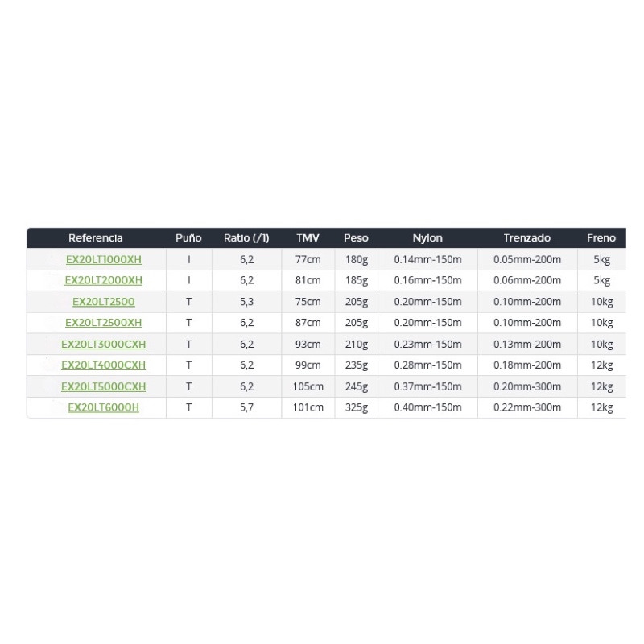Click the Ratio (/1) column header
This screenshot has height=644, width=644.
(x=246, y=237)
